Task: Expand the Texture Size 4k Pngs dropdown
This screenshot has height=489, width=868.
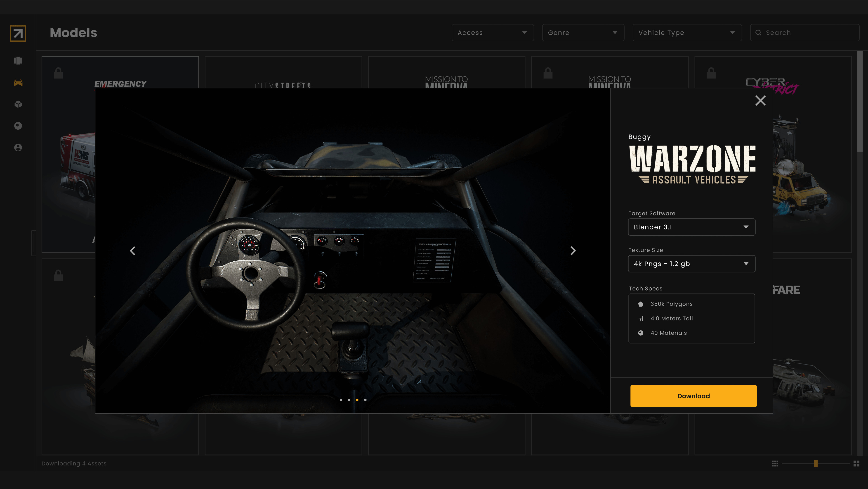Action: [x=691, y=264]
